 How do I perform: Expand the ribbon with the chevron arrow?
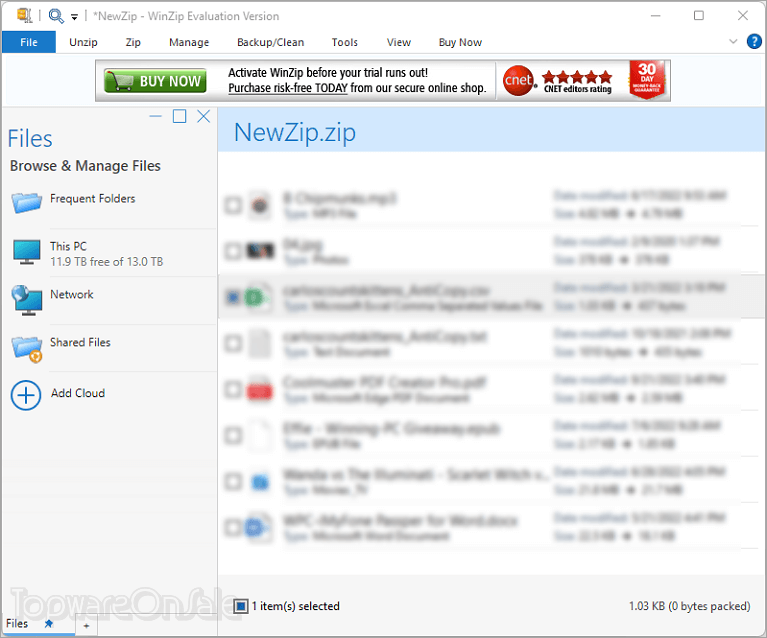coord(733,42)
